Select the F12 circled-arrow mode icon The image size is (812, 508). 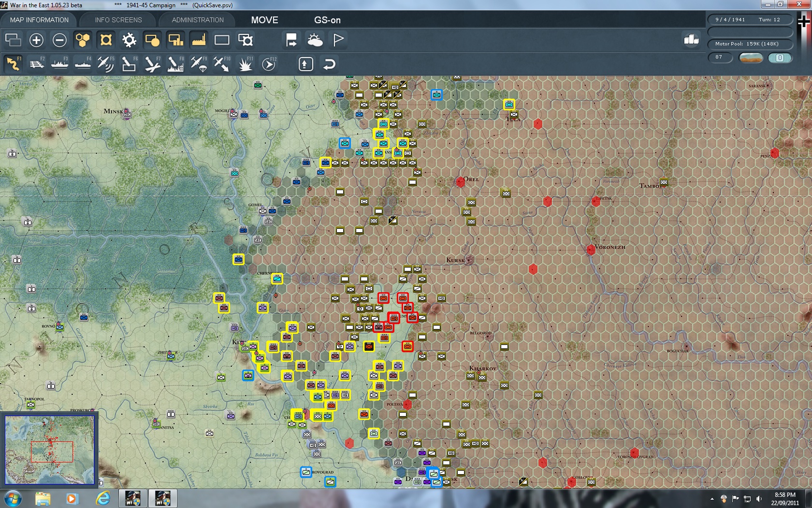pos(268,64)
